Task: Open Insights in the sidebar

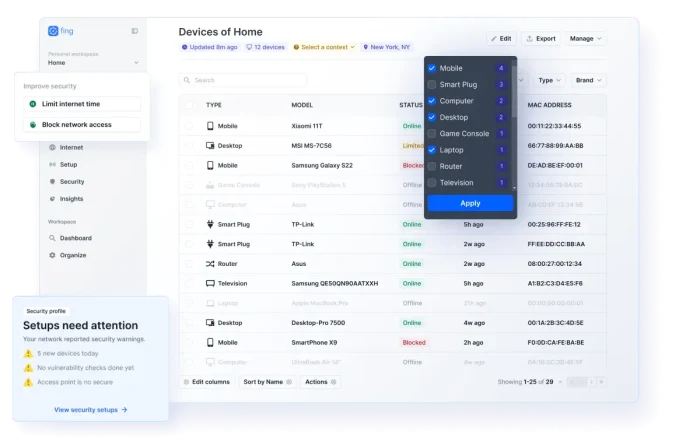Action: (x=71, y=199)
